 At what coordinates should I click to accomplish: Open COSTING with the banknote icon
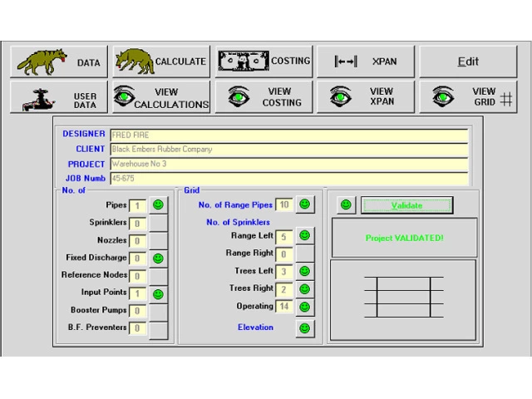coord(264,62)
